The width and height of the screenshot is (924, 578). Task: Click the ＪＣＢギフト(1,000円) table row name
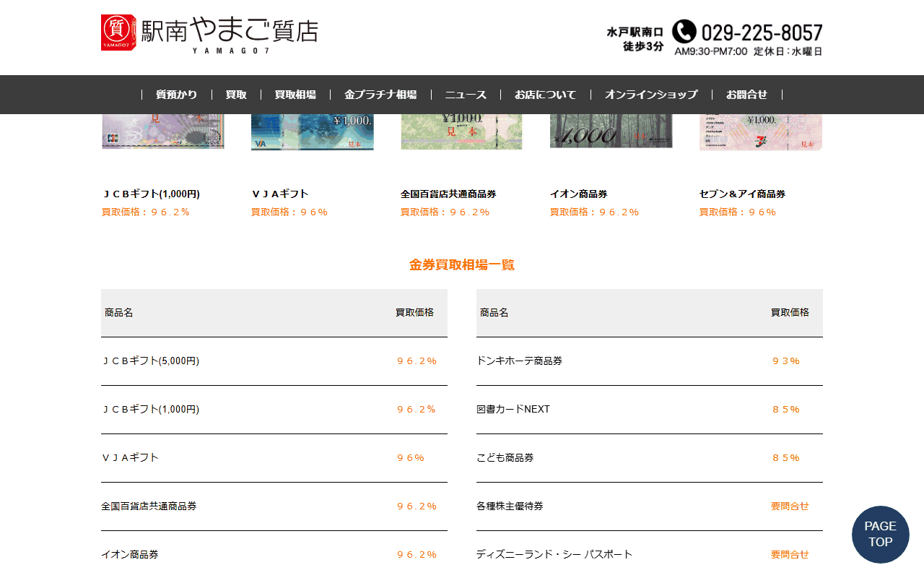tap(150, 409)
